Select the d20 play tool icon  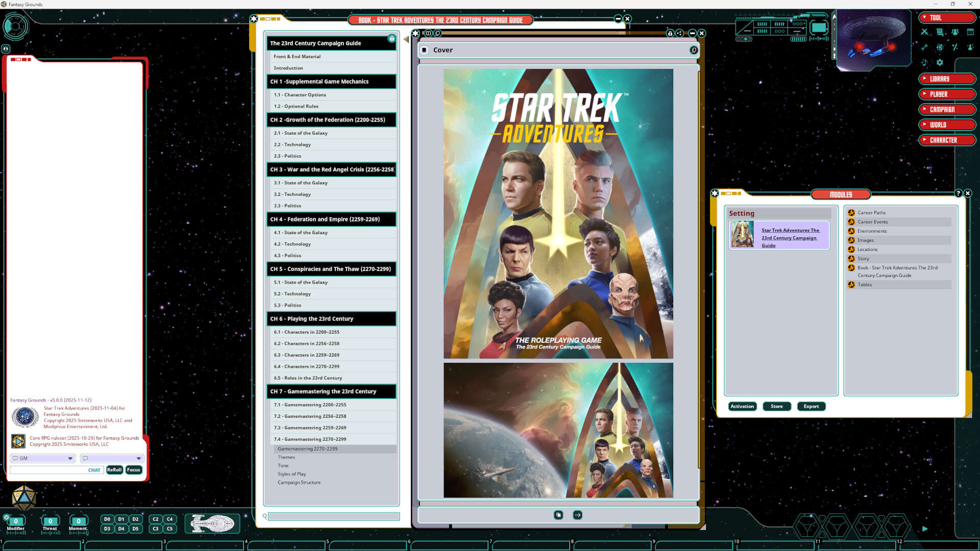[x=939, y=47]
